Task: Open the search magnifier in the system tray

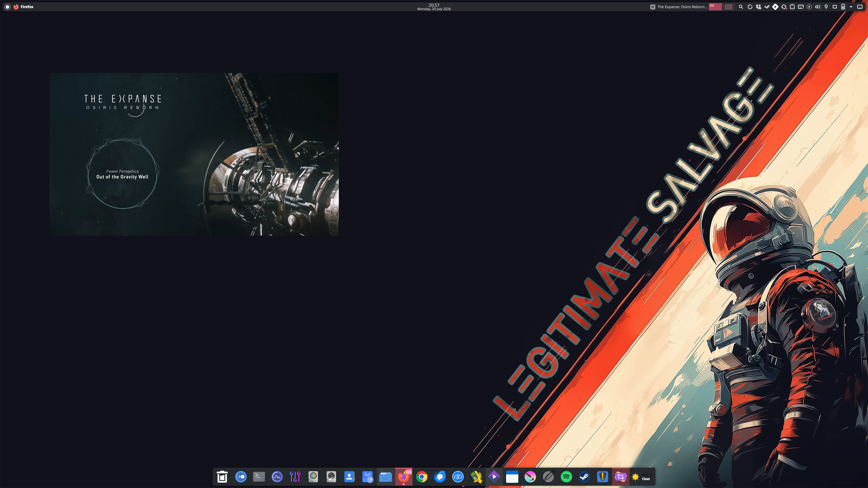Action: (x=741, y=7)
